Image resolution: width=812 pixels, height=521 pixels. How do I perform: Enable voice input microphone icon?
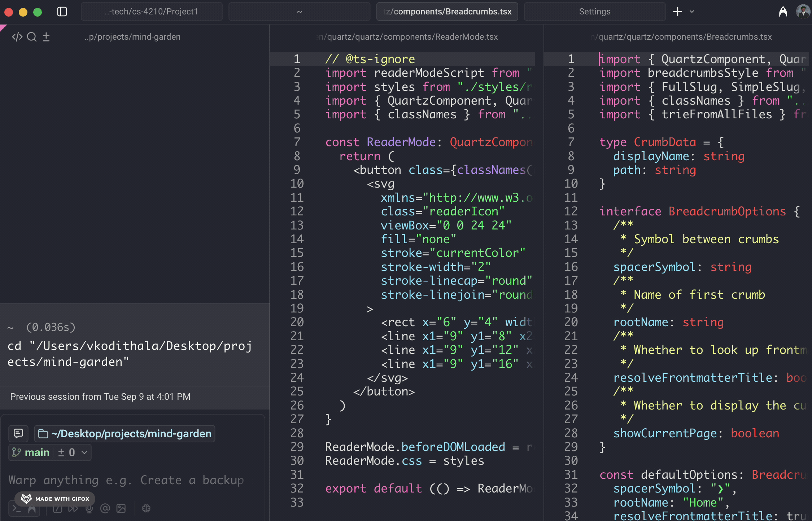[x=89, y=508]
